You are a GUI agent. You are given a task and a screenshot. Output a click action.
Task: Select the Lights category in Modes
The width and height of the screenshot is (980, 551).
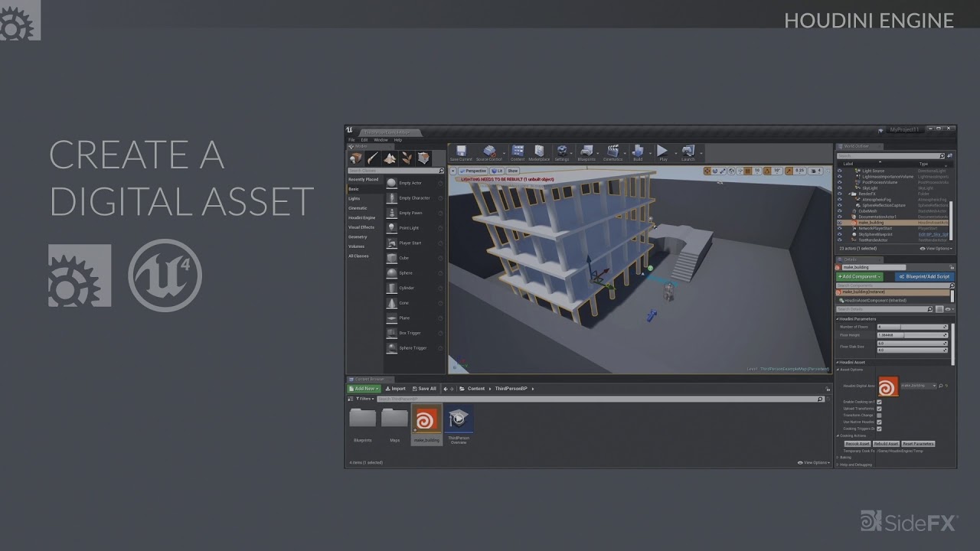click(x=354, y=198)
